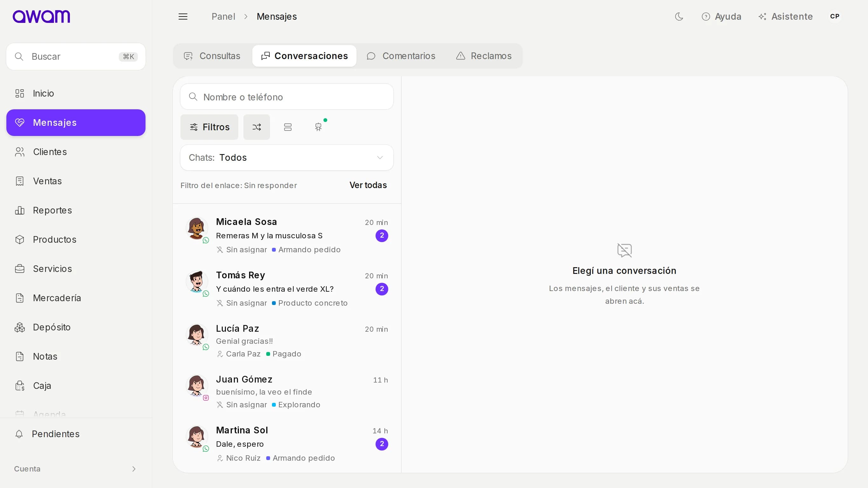The height and width of the screenshot is (488, 868).
Task: Click Juan Gómez's Instagram badge icon
Action: (206, 398)
